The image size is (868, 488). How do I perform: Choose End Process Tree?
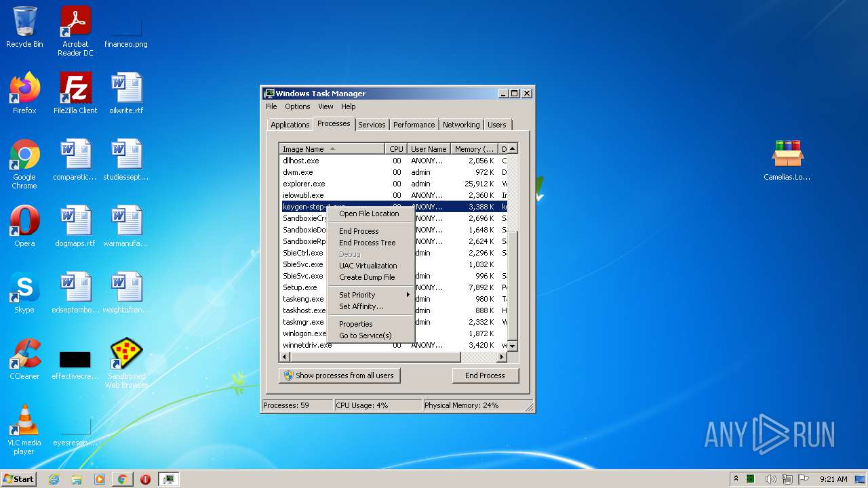370,243
